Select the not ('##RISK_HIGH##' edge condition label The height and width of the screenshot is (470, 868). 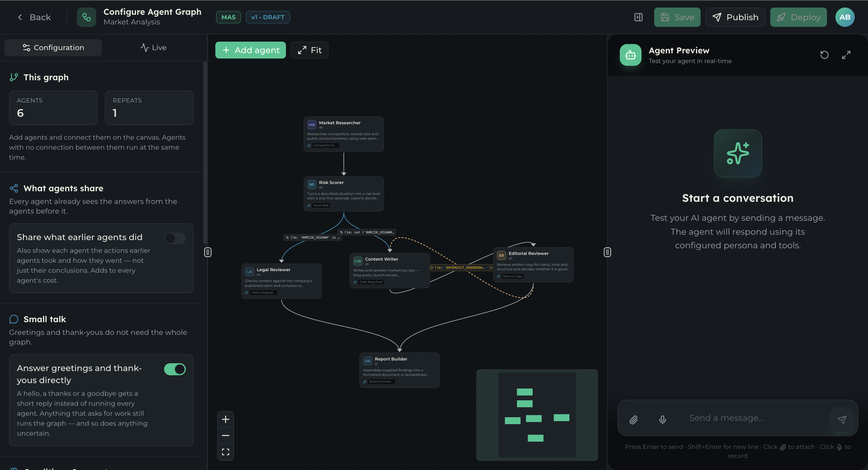click(367, 232)
